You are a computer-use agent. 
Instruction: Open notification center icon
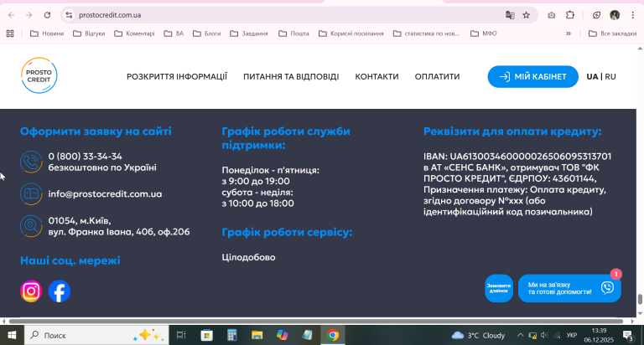[x=628, y=336]
